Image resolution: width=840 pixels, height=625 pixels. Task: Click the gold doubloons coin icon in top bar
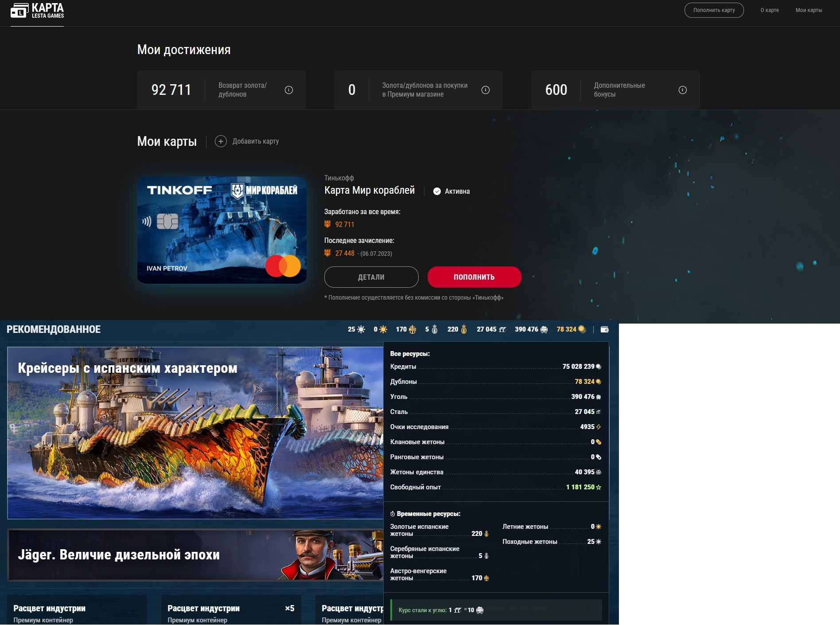pos(582,329)
